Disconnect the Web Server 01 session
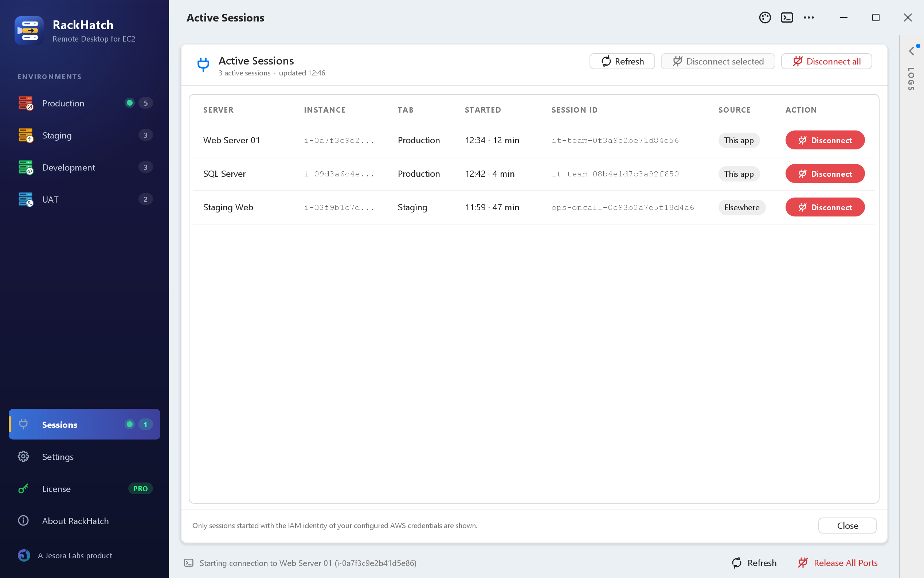 [825, 140]
